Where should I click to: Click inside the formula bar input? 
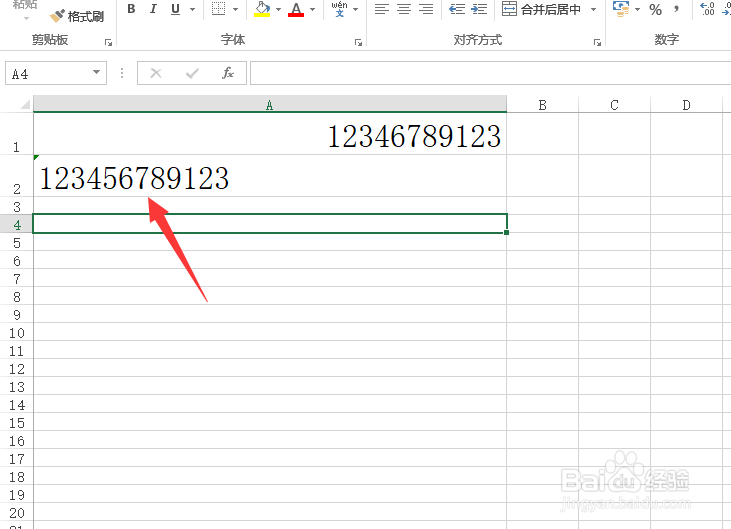pyautogui.click(x=490, y=73)
